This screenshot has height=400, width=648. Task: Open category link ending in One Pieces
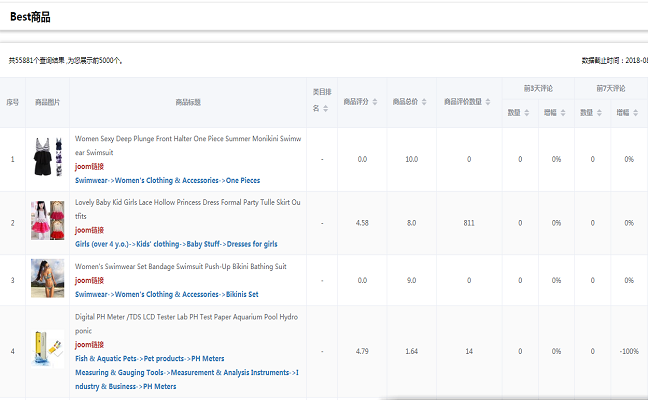coord(167,181)
